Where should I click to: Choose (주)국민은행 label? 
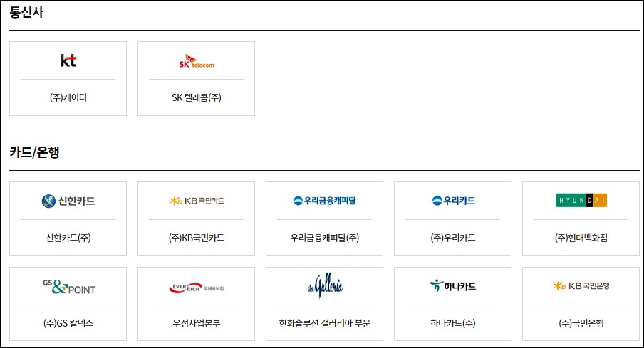[x=581, y=323]
